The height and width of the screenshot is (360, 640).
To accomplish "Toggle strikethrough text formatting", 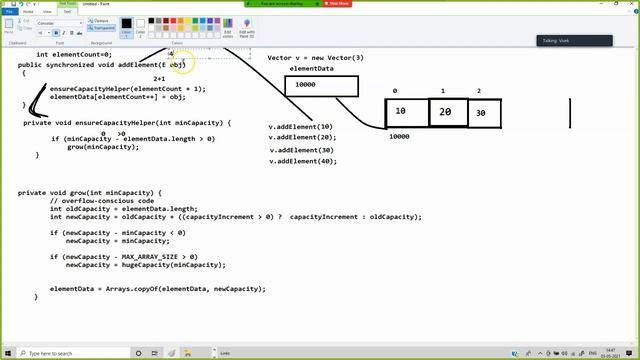I will point(79,33).
